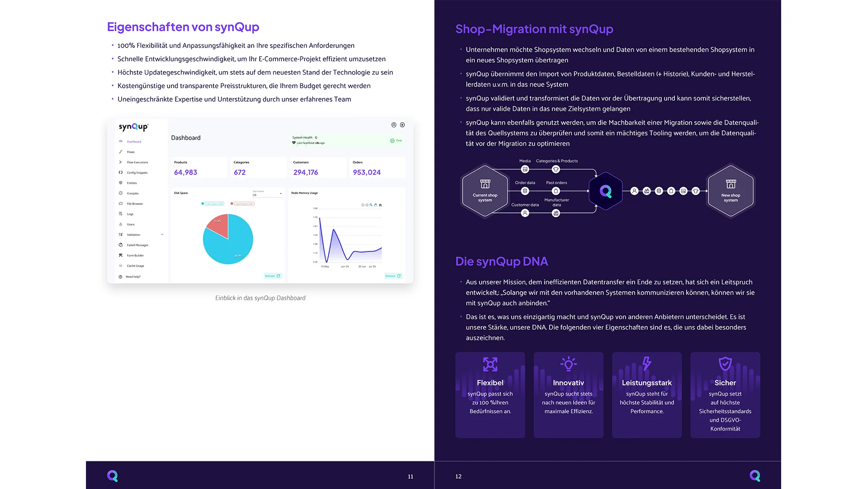Open Failed Messages in the sidebar
Screen dimensions: 868x489
pos(137,245)
